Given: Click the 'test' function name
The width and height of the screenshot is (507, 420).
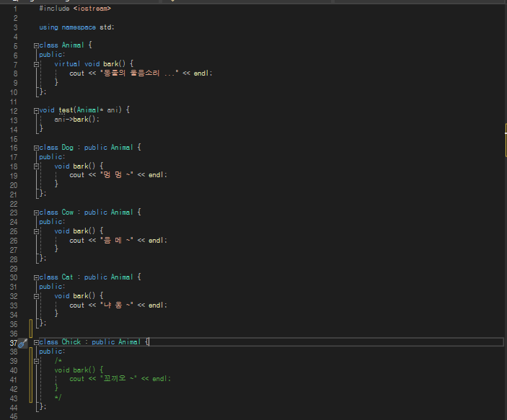Looking at the screenshot, I should coord(66,110).
